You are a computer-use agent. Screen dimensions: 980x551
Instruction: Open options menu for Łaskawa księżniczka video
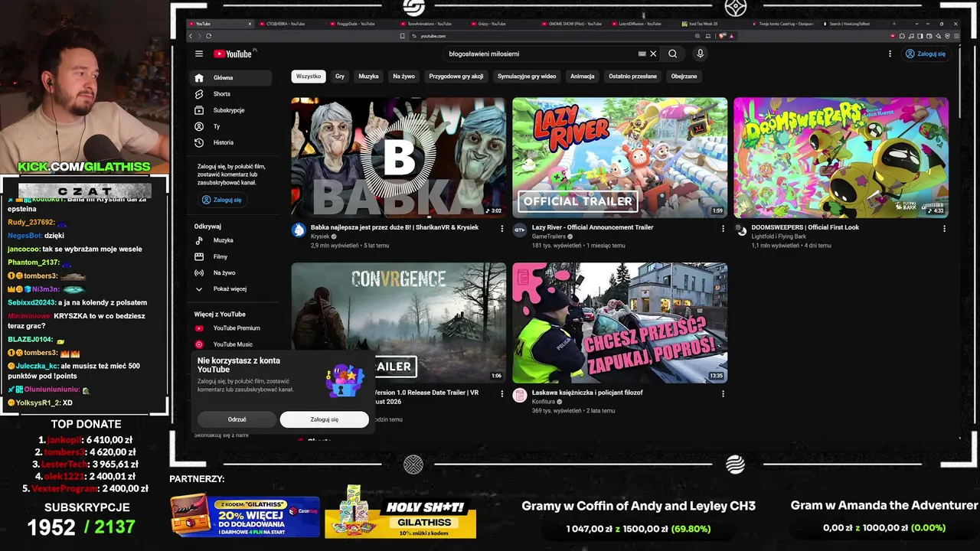tap(723, 393)
